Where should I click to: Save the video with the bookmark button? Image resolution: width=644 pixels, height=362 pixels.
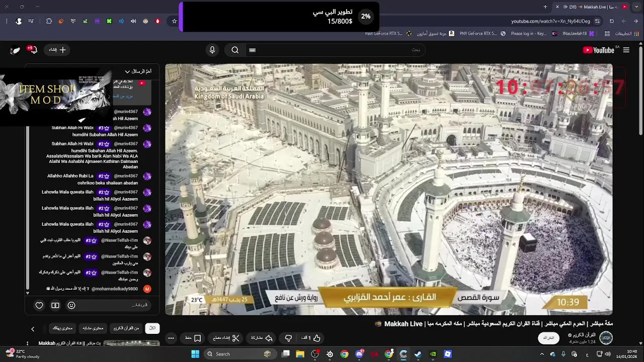[193, 338]
